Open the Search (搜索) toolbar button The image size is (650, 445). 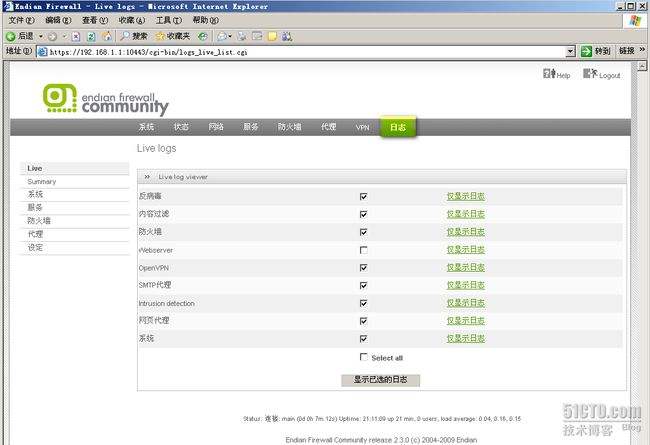(134, 36)
